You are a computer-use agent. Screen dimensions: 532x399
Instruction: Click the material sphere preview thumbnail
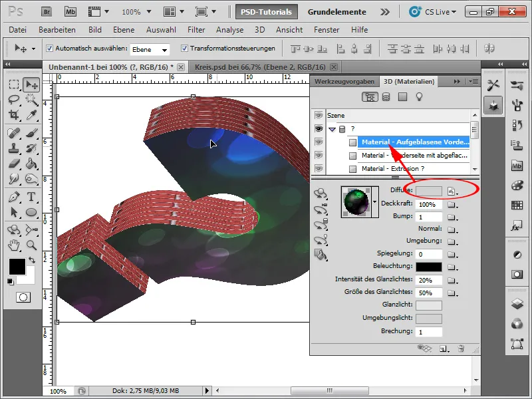coord(356,202)
